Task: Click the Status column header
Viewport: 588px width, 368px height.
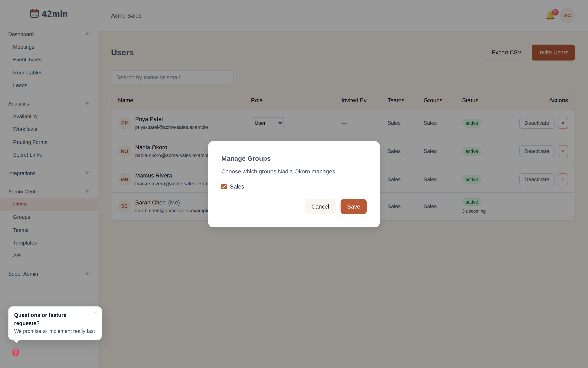Action: 470,100
